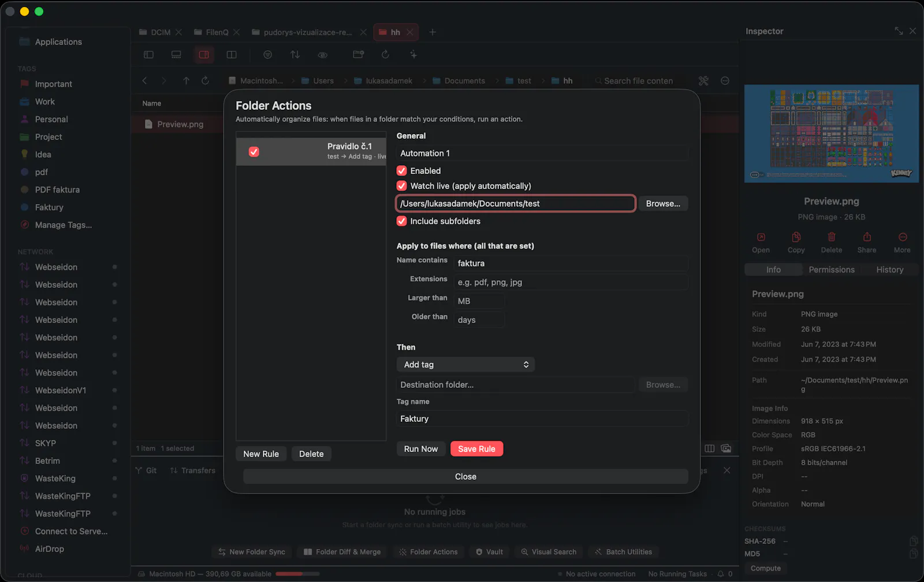The image size is (924, 582).
Task: Click the new folder toolbar icon
Action: 358,54
